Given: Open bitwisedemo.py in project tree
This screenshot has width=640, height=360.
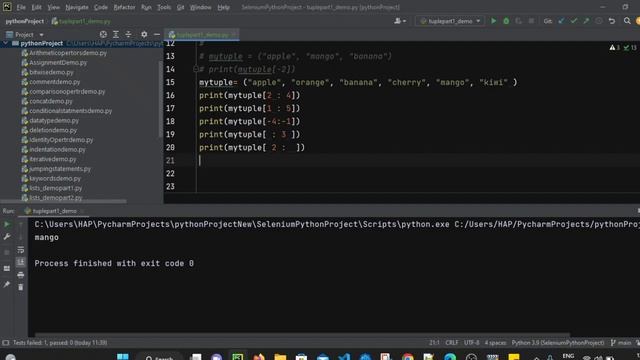Looking at the screenshot, I should pos(51,72).
